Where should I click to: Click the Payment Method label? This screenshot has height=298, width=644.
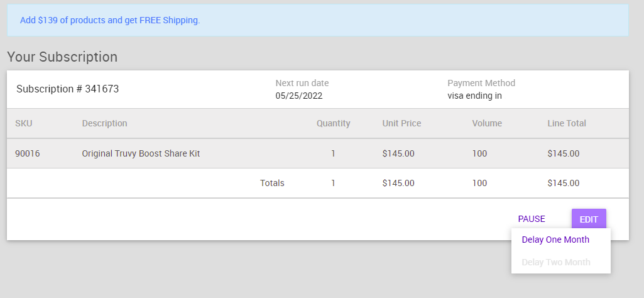click(x=481, y=83)
